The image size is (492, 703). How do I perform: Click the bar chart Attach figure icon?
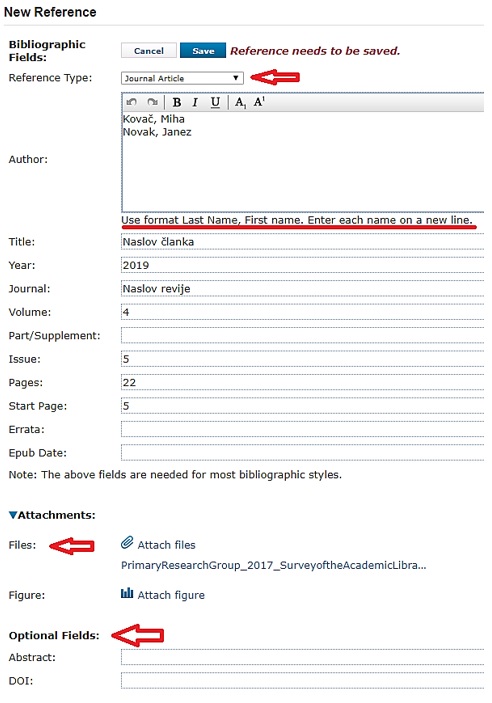(x=127, y=594)
